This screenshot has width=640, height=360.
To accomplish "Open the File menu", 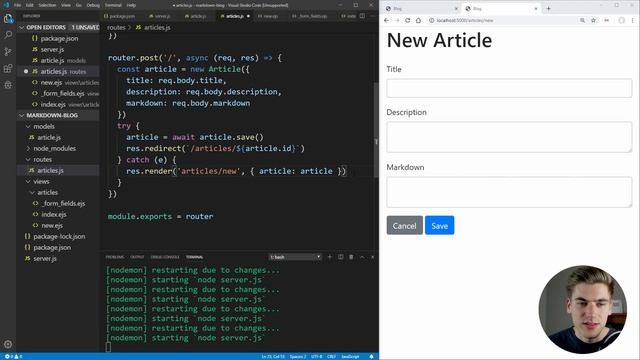I will [x=17, y=5].
